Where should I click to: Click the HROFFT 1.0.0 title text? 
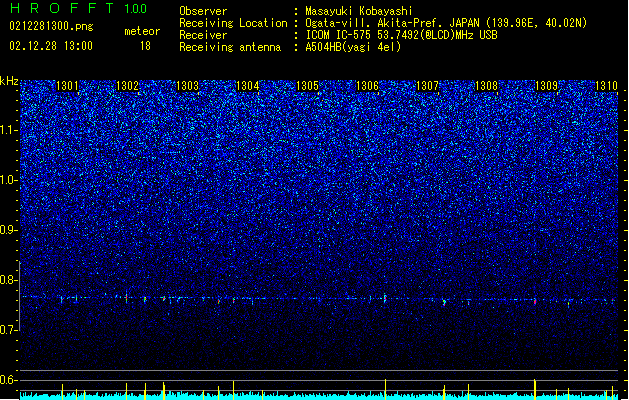coord(78,8)
